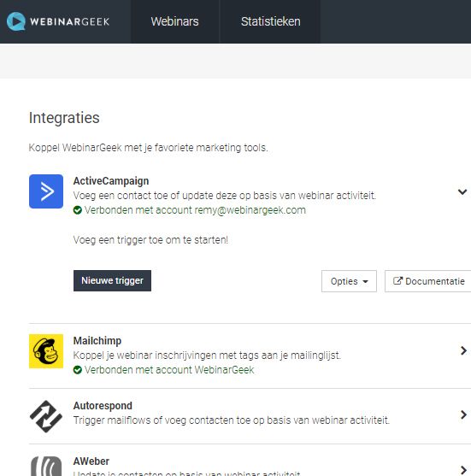Expand the Autorespond integration row
The image size is (471, 476).
(463, 414)
